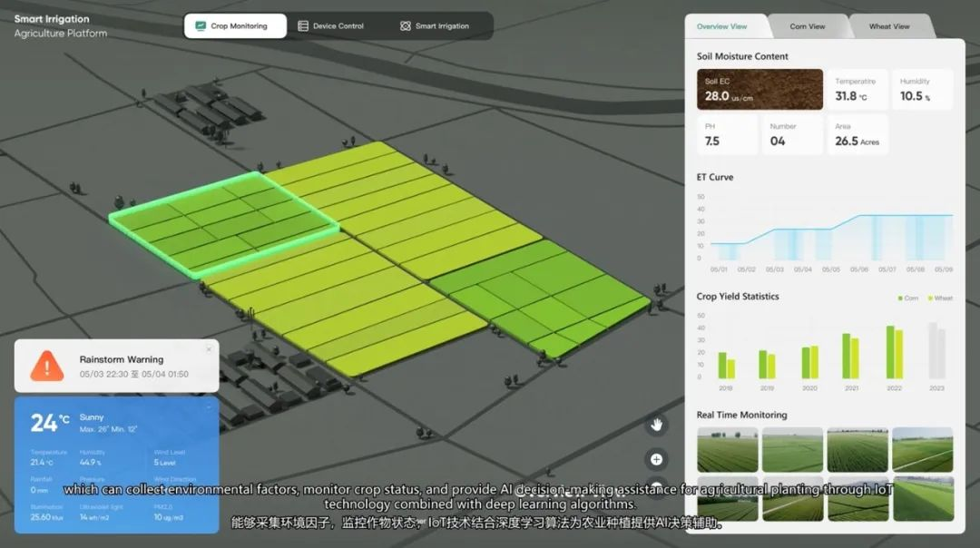
Task: Select the Overview View tab
Action: [722, 26]
